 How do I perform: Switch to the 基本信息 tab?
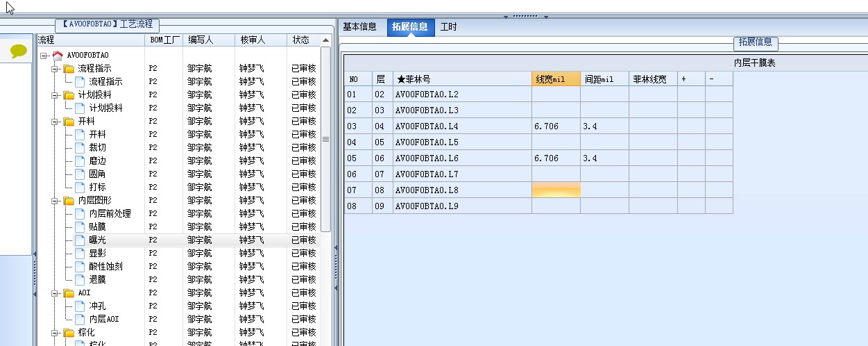click(359, 27)
